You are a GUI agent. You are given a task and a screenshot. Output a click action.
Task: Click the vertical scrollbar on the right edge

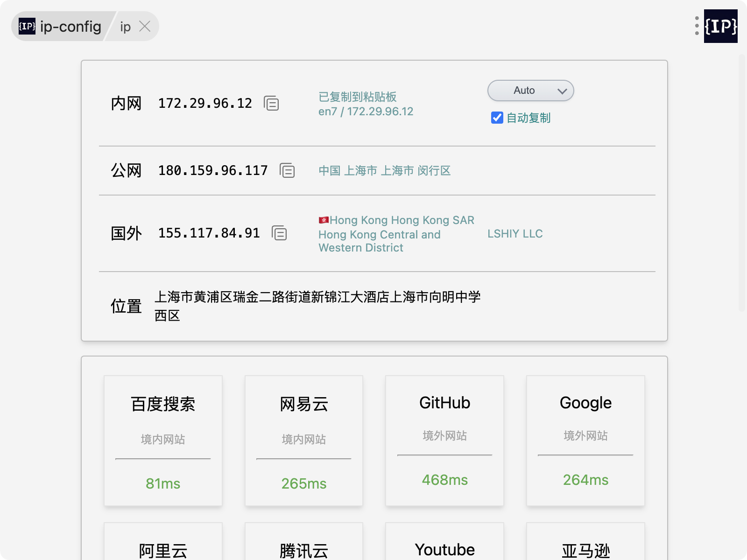tap(742, 182)
